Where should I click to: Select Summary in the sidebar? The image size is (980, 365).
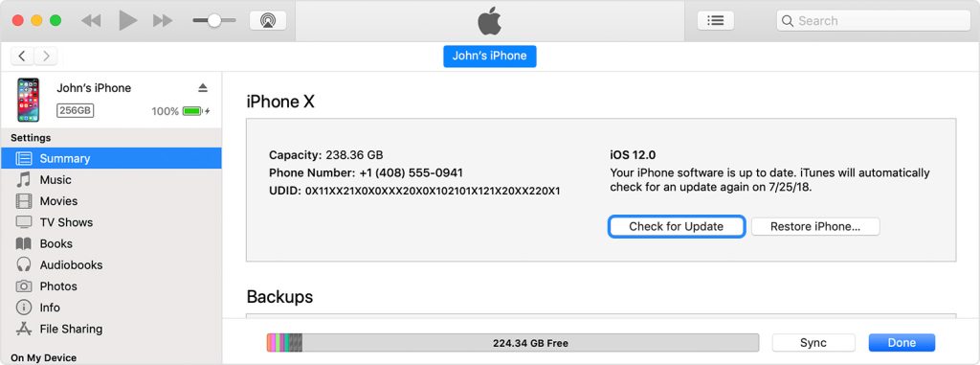click(111, 158)
